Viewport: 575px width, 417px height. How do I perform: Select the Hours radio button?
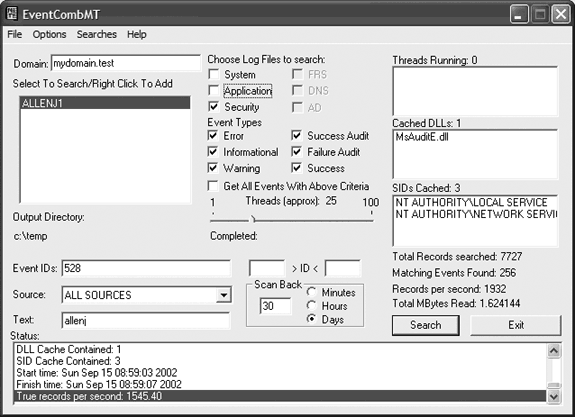[x=311, y=306]
